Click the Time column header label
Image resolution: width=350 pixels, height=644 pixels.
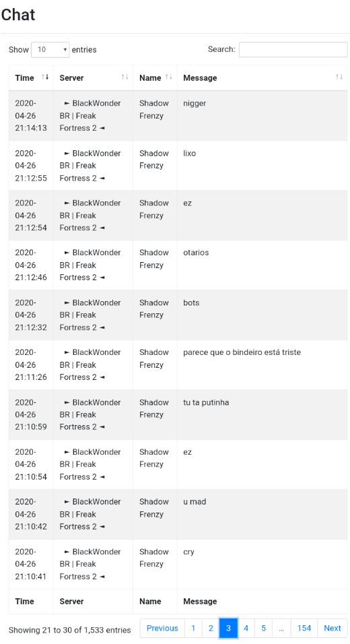(25, 77)
